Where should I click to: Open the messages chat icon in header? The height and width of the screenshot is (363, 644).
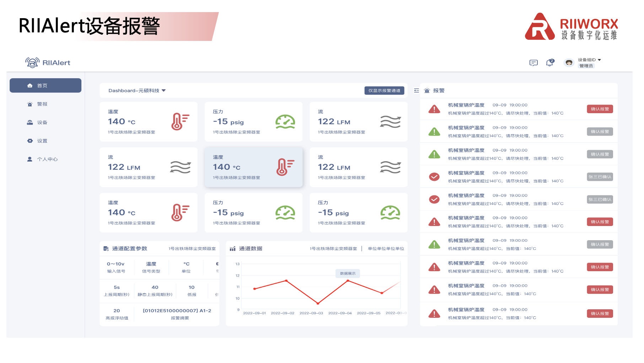click(x=533, y=63)
